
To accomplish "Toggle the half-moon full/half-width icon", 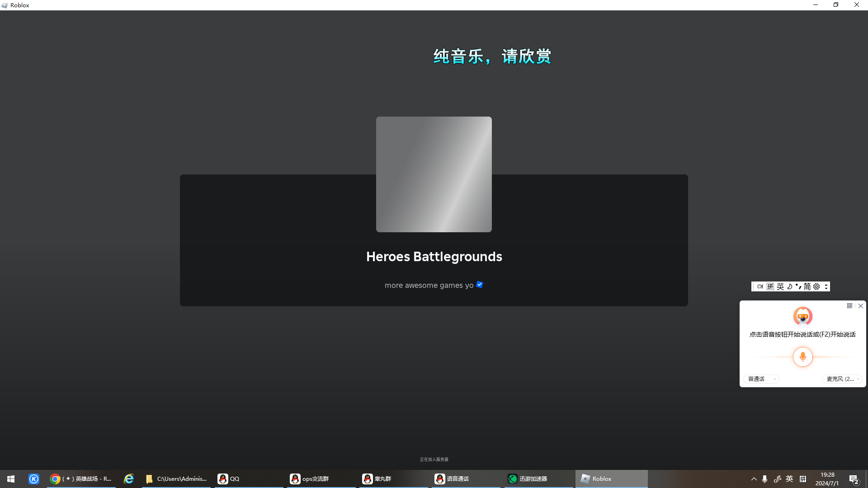I will click(x=789, y=286).
